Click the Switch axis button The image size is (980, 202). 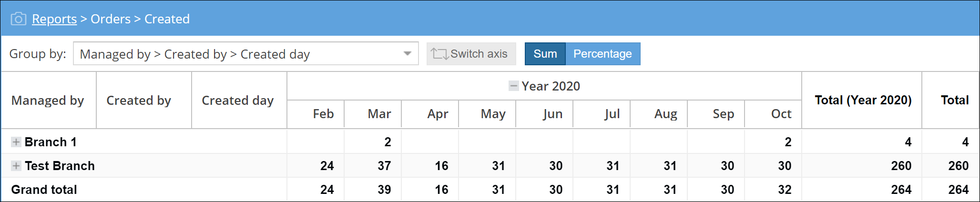coord(471,54)
